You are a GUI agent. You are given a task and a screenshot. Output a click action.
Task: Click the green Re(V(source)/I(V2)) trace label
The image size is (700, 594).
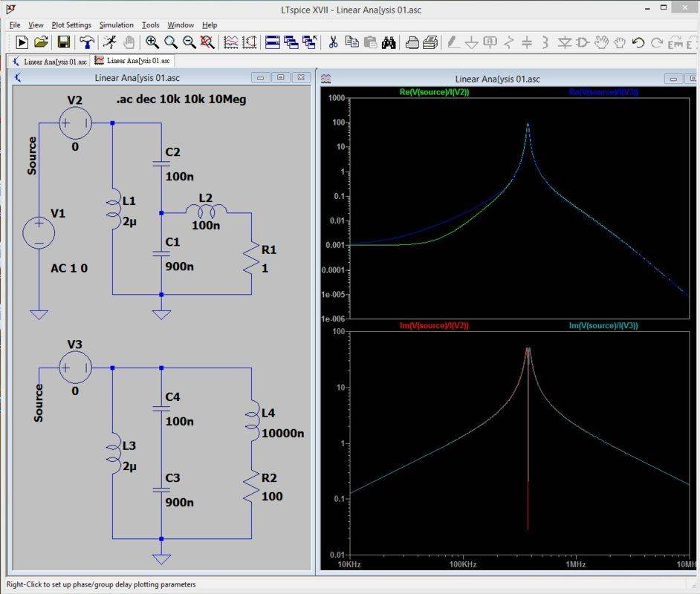tap(434, 92)
